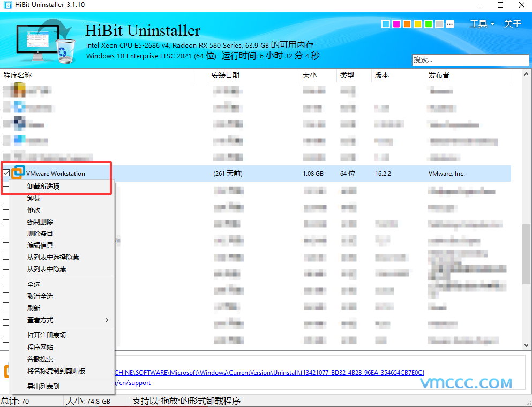The image size is (532, 407).
Task: Select 强制删除 menu entry
Action: point(40,222)
